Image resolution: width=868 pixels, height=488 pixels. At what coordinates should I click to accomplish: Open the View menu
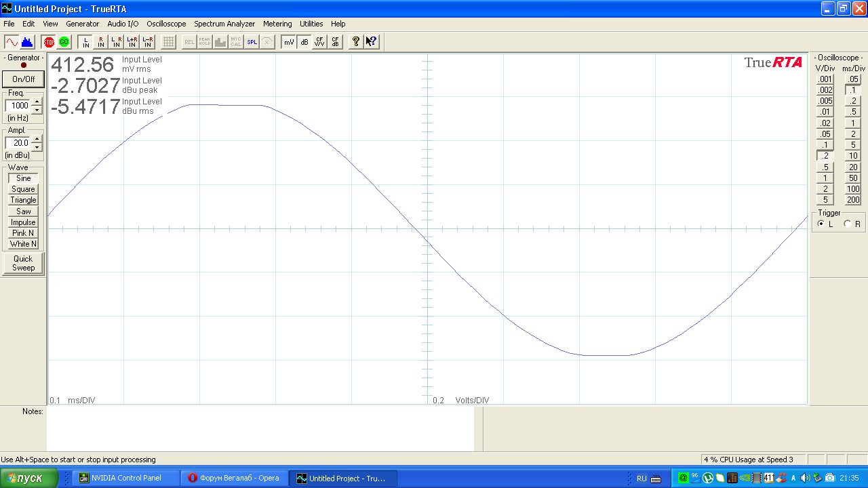click(x=50, y=24)
